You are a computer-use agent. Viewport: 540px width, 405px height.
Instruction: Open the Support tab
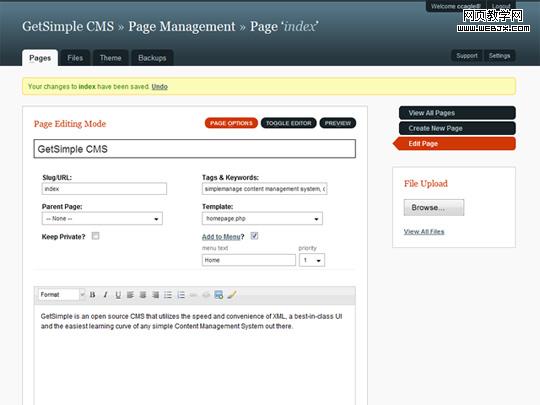tap(467, 56)
